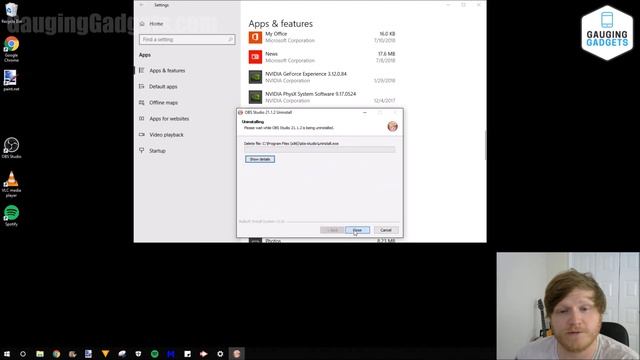Open Spotify from the taskbar

(155, 354)
